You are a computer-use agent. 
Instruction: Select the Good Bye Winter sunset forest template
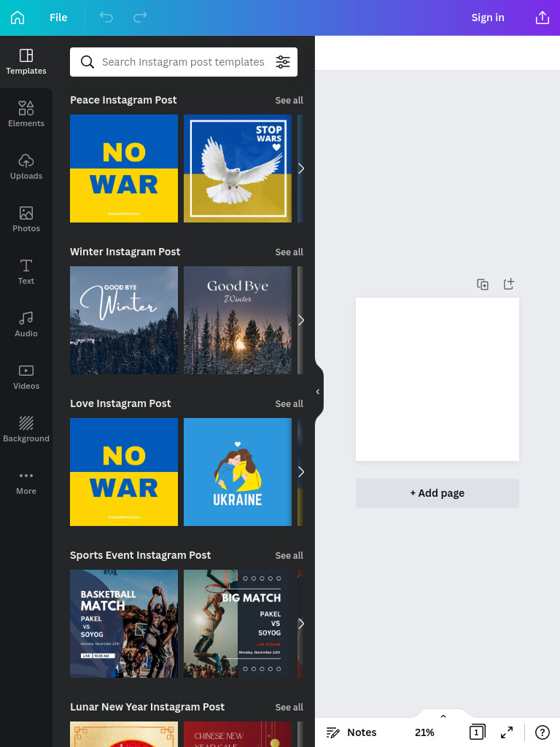(238, 320)
